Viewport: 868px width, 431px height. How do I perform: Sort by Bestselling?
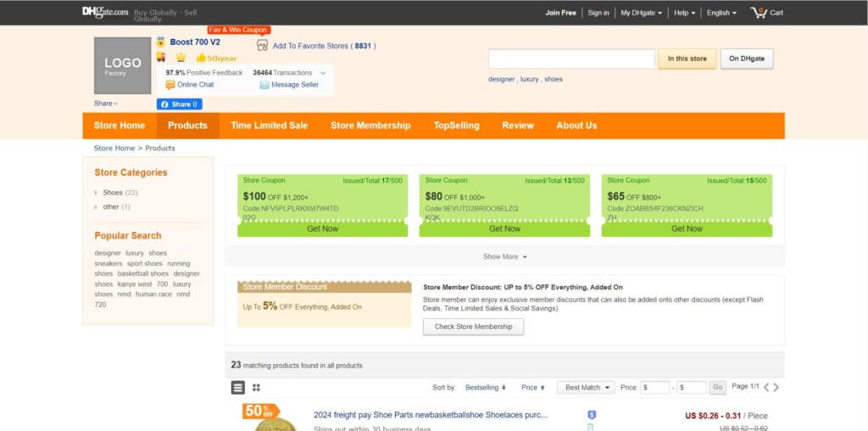tap(486, 388)
